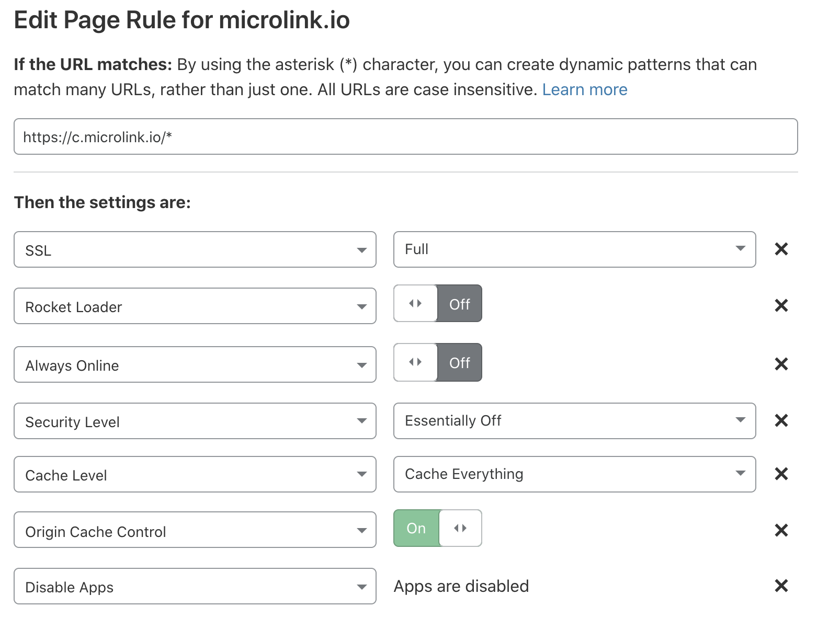
Task: Change the Cache Everything dropdown value
Action: (x=574, y=474)
